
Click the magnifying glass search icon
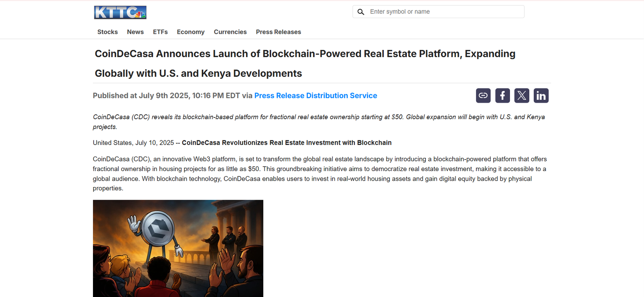[x=361, y=12]
